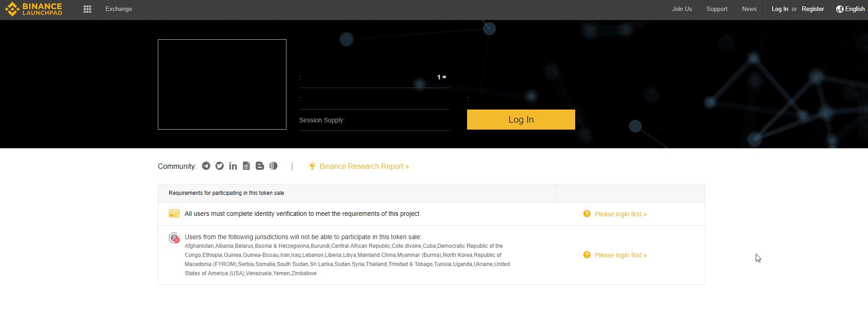Image resolution: width=868 pixels, height=319 pixels.
Task: Click the Binance Launchpad logo
Action: click(34, 9)
